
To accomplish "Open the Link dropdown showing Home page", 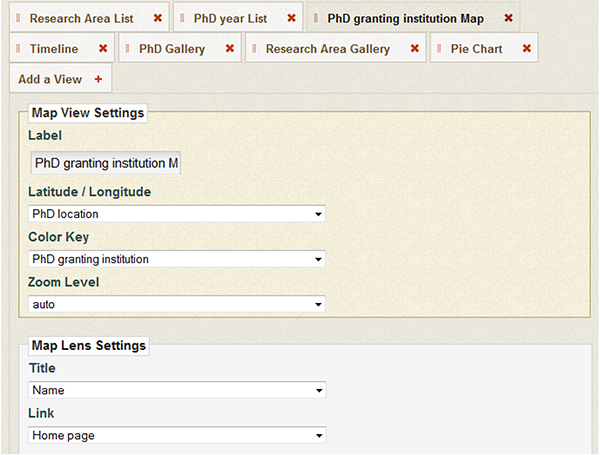I will point(177,435).
